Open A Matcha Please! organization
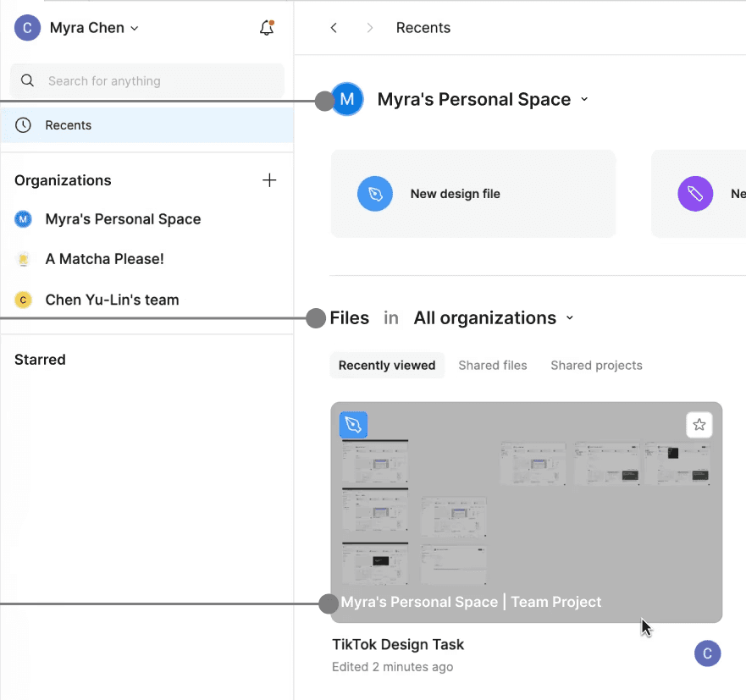This screenshot has height=700, width=746. [x=104, y=259]
